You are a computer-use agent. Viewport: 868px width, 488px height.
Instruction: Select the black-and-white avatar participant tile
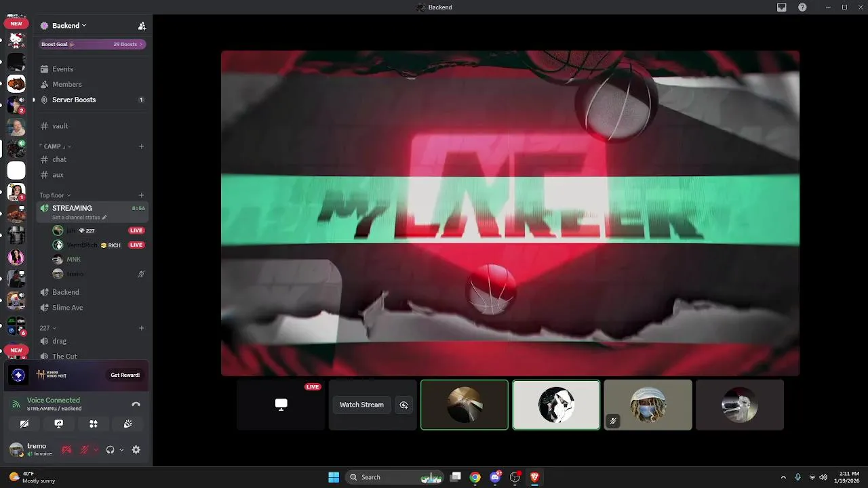(x=556, y=405)
